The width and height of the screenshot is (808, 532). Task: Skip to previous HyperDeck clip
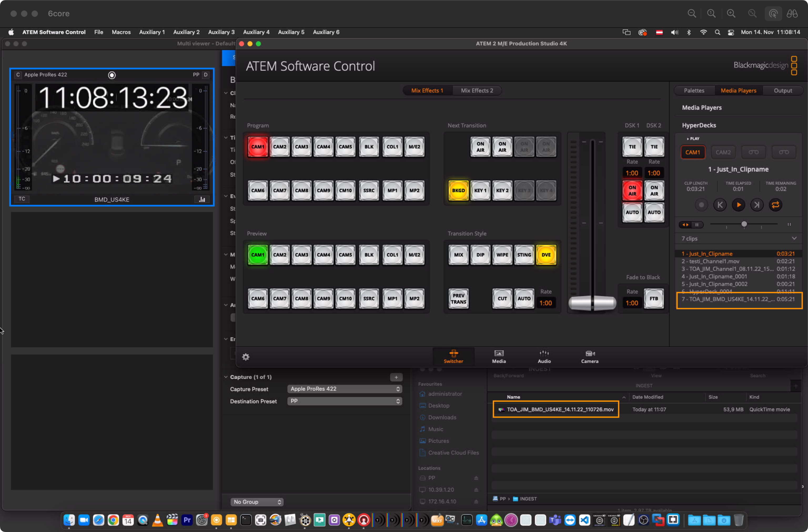click(720, 205)
